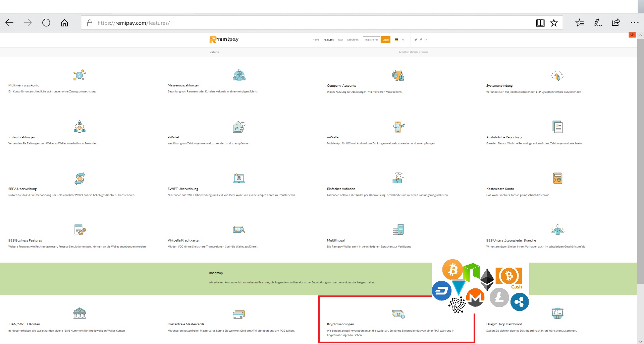Open Remipay's Twitter profile icon

416,40
